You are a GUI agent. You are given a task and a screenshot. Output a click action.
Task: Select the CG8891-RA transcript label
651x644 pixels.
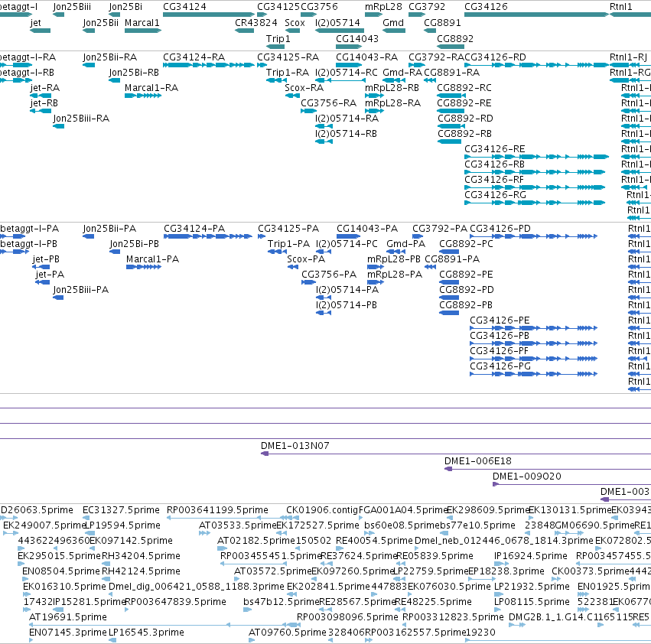click(451, 72)
